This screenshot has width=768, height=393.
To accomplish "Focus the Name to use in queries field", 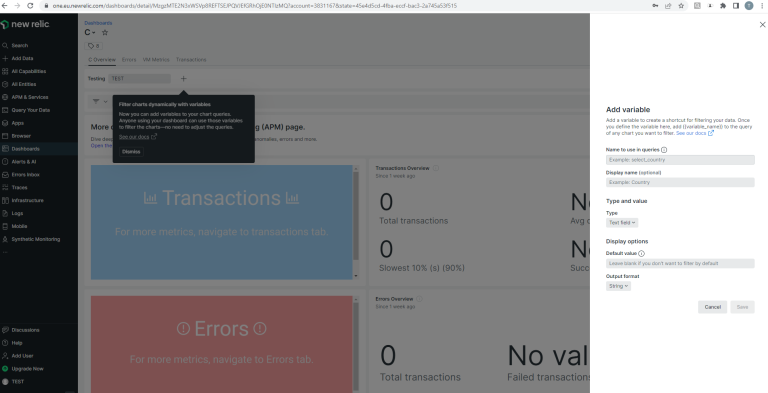I will click(x=680, y=160).
